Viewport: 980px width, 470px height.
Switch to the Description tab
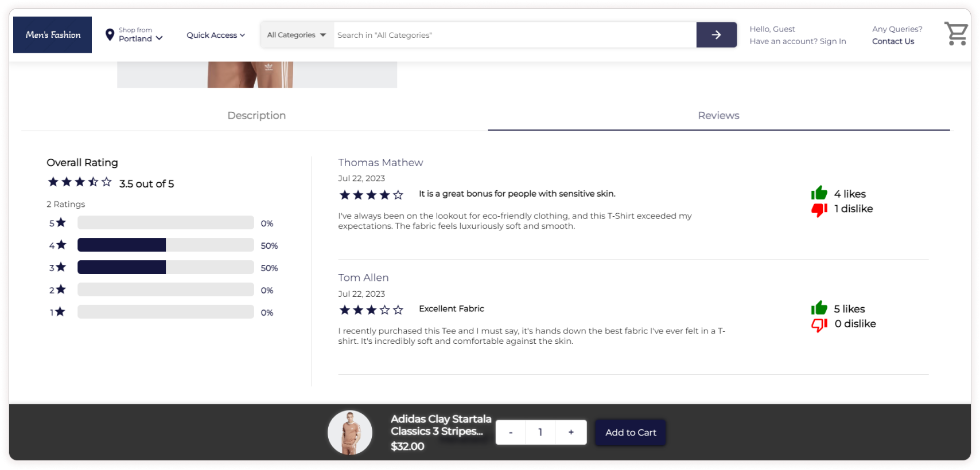[256, 116]
